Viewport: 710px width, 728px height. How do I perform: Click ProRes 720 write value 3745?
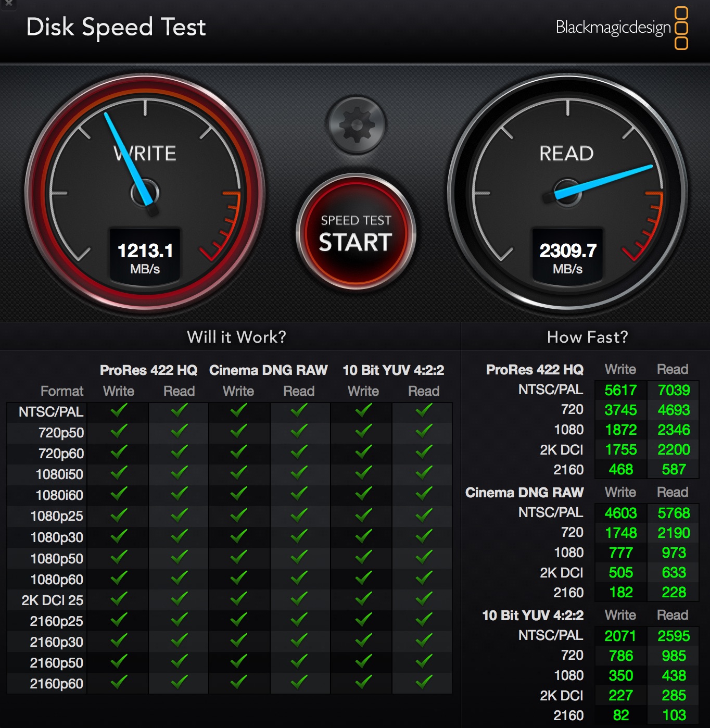click(620, 410)
